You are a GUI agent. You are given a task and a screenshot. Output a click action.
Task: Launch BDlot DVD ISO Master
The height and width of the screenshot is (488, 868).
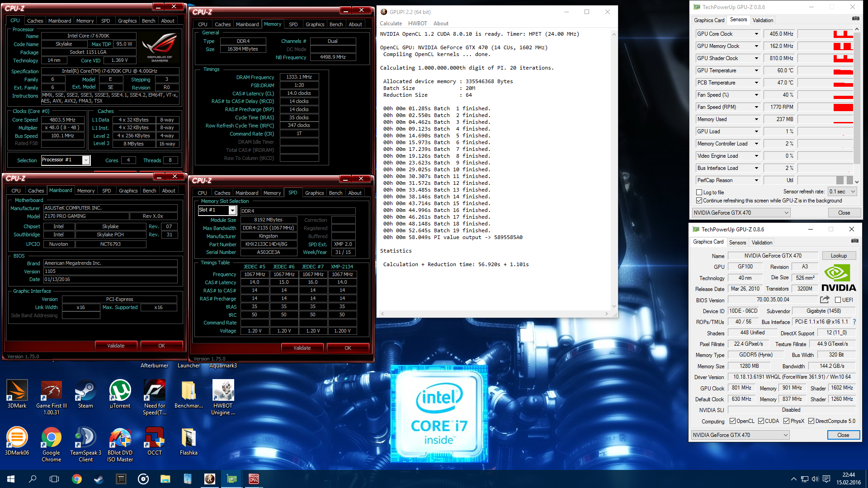pyautogui.click(x=120, y=444)
